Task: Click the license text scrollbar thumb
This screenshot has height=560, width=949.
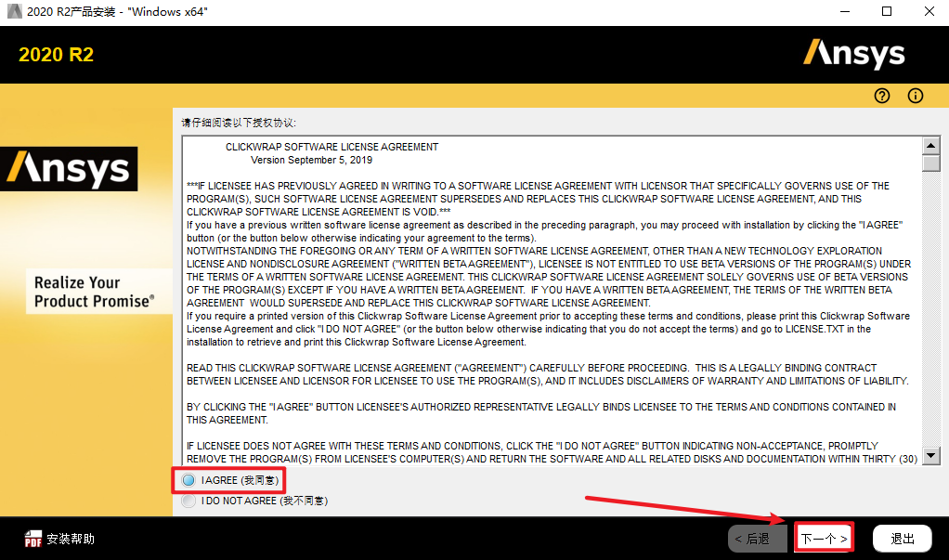Action: pyautogui.click(x=930, y=163)
